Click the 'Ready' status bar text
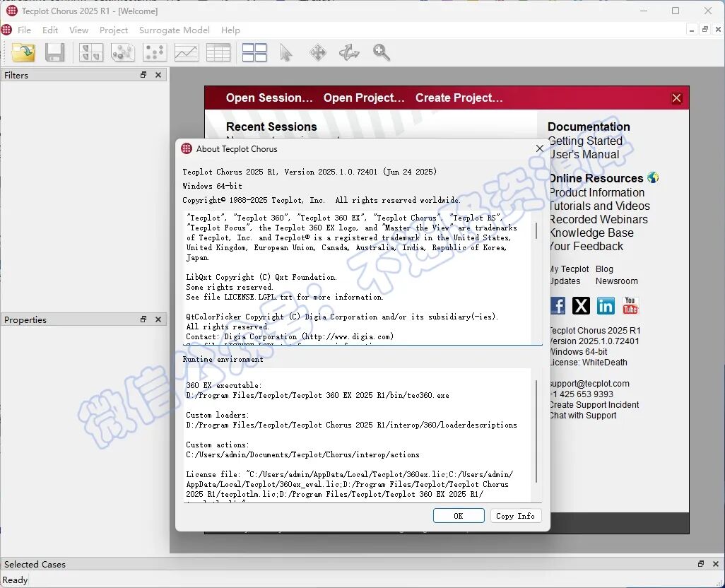The image size is (725, 588). (x=15, y=580)
